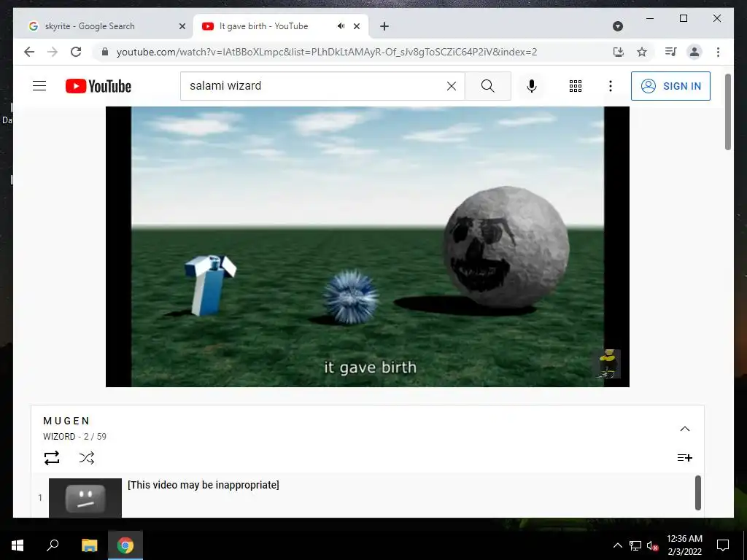Open first playlist video thumbnail
The image size is (747, 560).
tap(85, 497)
